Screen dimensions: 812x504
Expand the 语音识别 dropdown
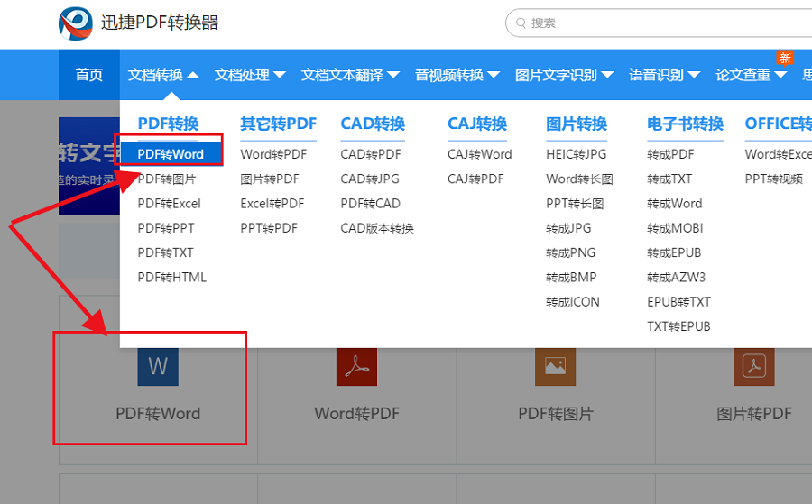664,75
